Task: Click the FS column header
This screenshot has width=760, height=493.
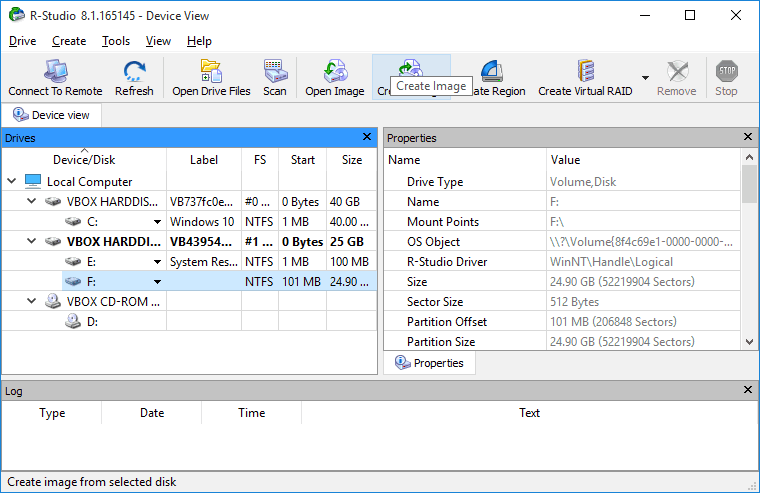Action: 260,159
